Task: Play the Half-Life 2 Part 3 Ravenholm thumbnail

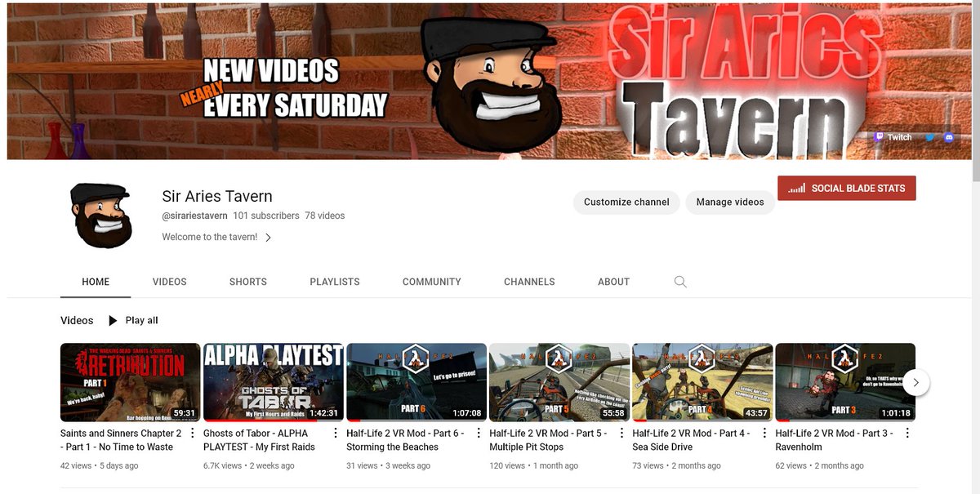Action: click(x=845, y=382)
